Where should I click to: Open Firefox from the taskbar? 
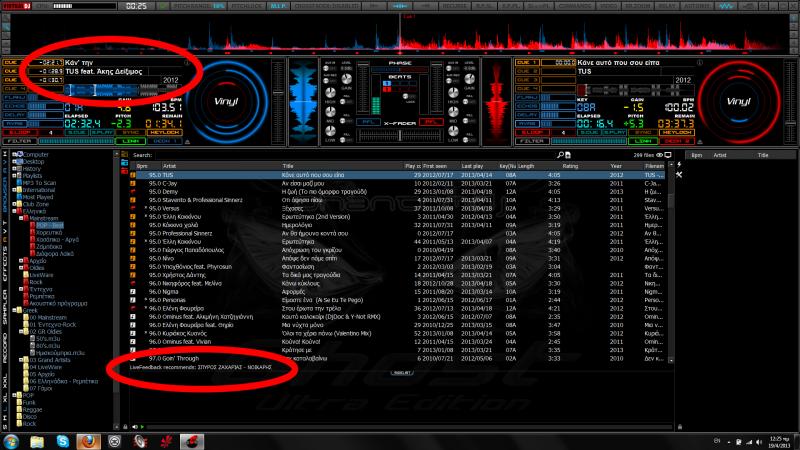(88, 441)
